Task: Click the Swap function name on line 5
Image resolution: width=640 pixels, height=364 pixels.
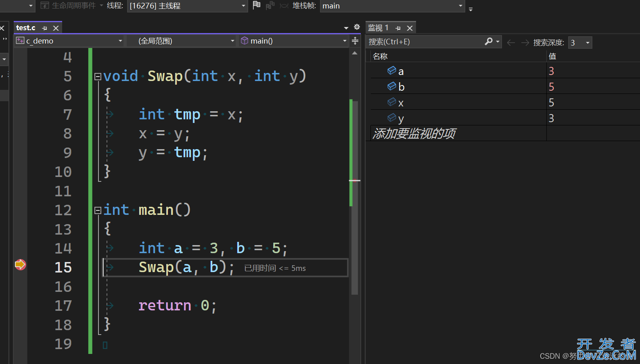Action: click(165, 76)
